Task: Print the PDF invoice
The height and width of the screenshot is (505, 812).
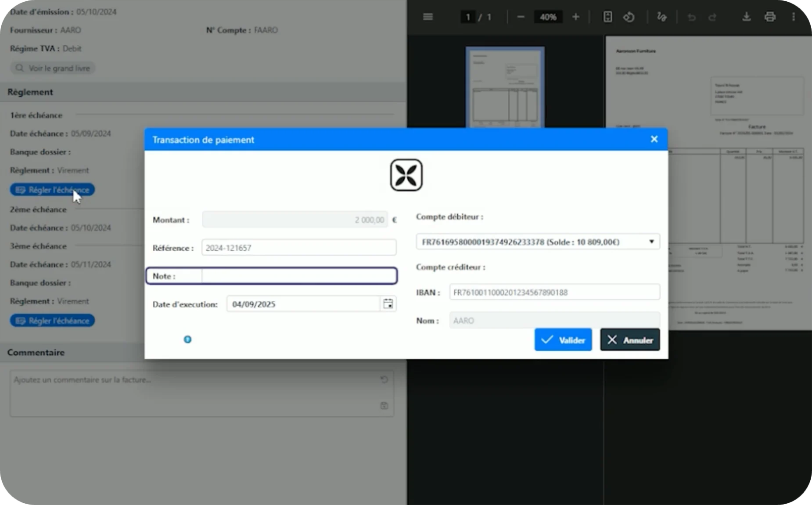Action: point(770,17)
